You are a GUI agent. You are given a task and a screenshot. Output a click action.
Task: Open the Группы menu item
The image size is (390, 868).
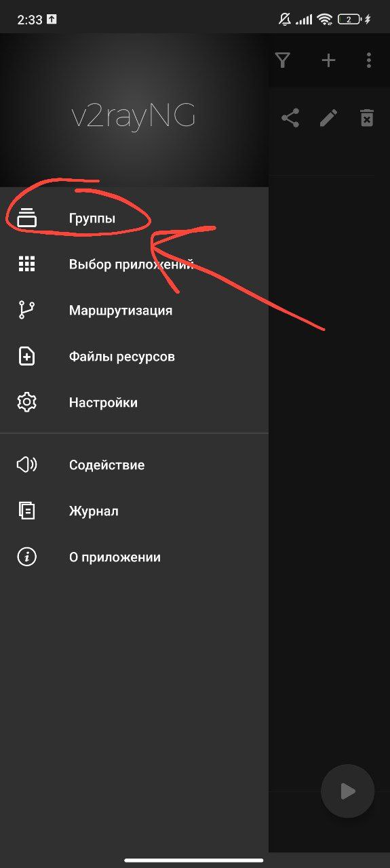tap(134, 218)
